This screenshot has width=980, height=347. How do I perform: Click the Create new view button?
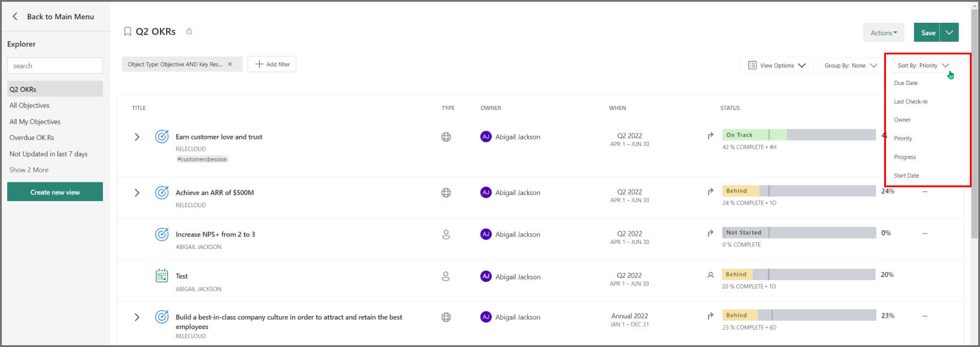(x=55, y=192)
